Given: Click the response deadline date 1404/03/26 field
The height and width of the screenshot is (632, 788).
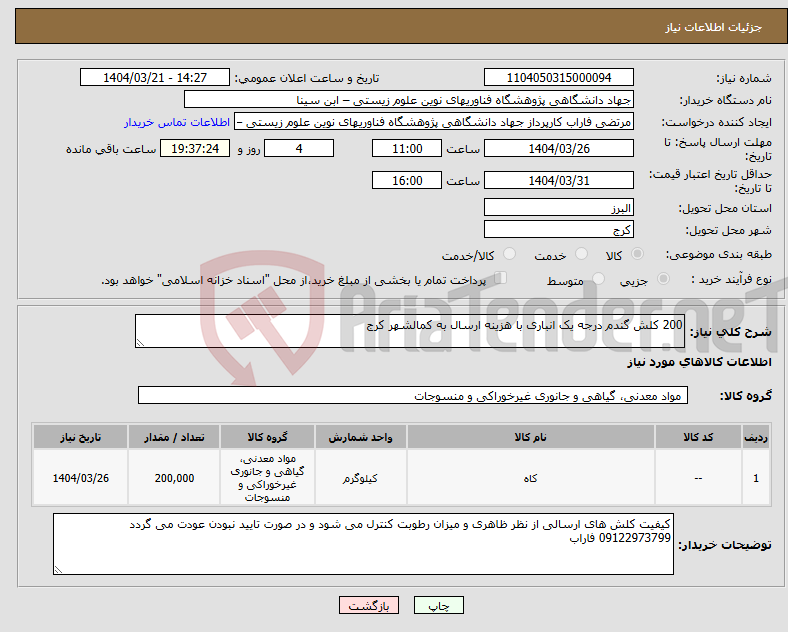Looking at the screenshot, I should tap(559, 149).
